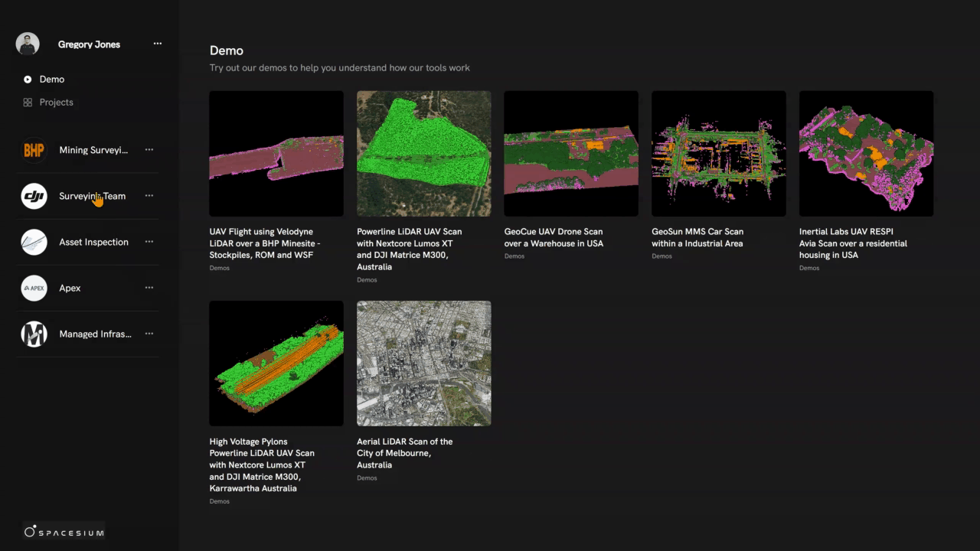
Task: Open the Managed Infras... workspace
Action: (x=95, y=334)
